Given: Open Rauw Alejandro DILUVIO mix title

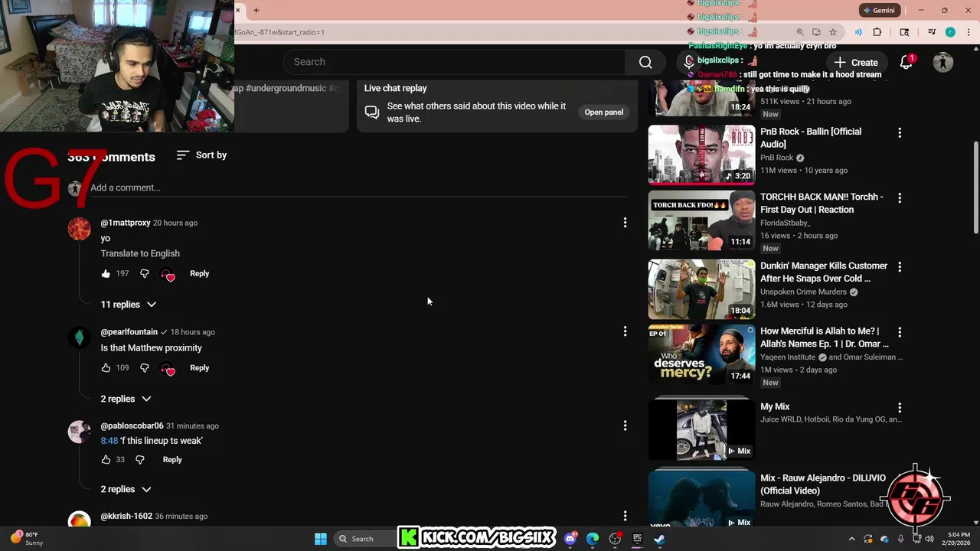Looking at the screenshot, I should coord(823,484).
